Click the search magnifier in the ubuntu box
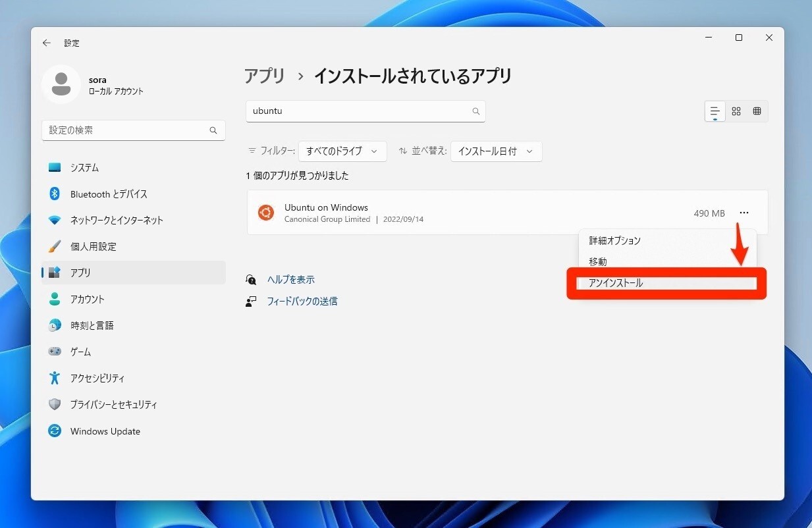 click(x=475, y=111)
